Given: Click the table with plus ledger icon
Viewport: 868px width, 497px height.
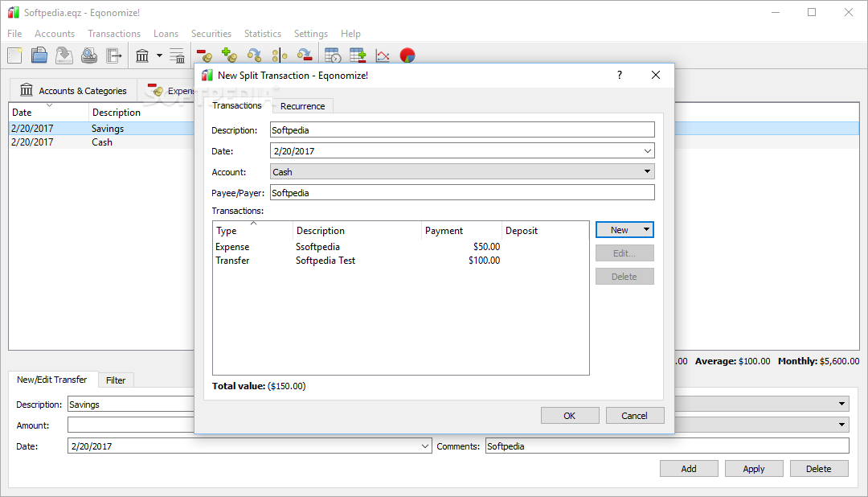Looking at the screenshot, I should [358, 55].
